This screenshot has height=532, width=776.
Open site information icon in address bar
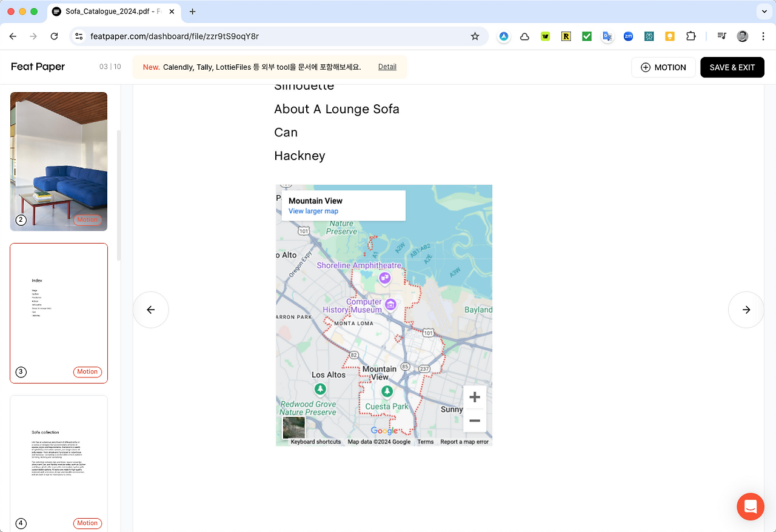79,36
